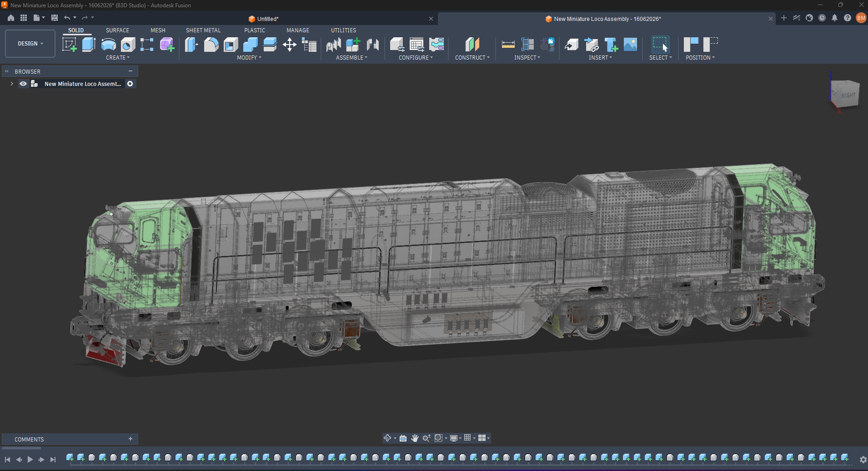The image size is (868, 471).
Task: Expand the MODIFY menu dropdown
Action: tap(249, 58)
